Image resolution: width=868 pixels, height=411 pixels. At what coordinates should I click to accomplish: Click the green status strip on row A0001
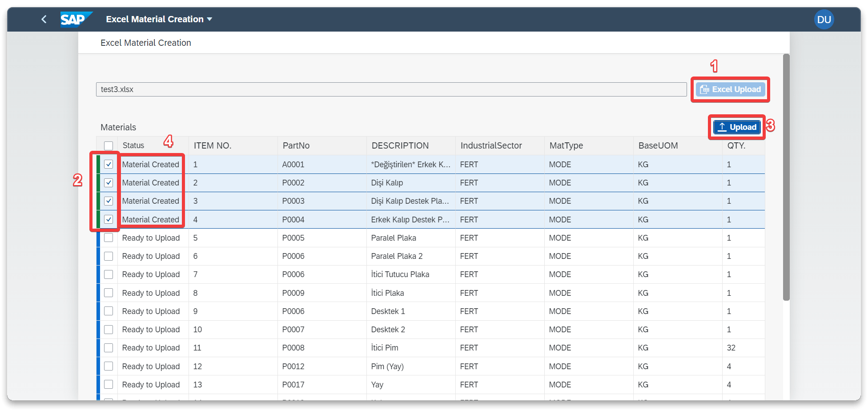click(x=98, y=164)
